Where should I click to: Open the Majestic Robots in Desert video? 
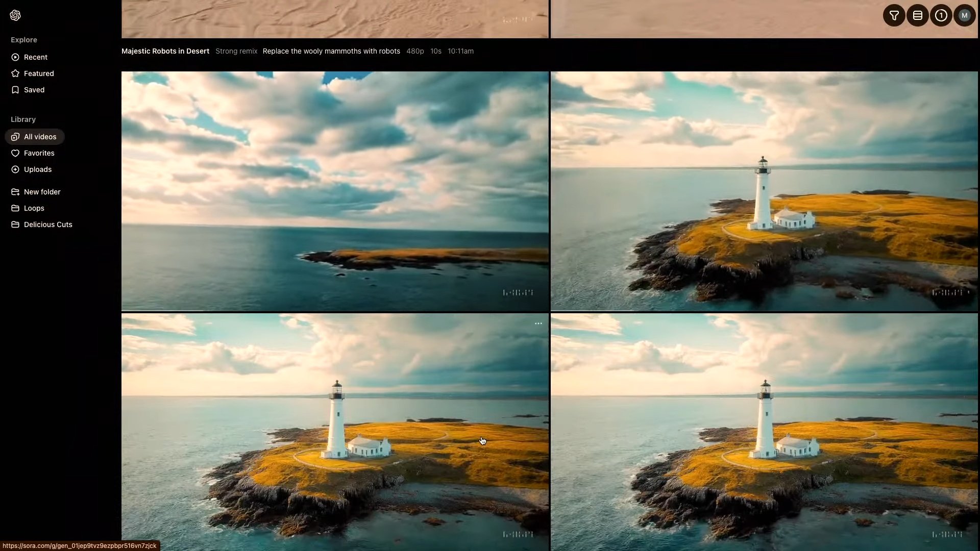tap(165, 51)
